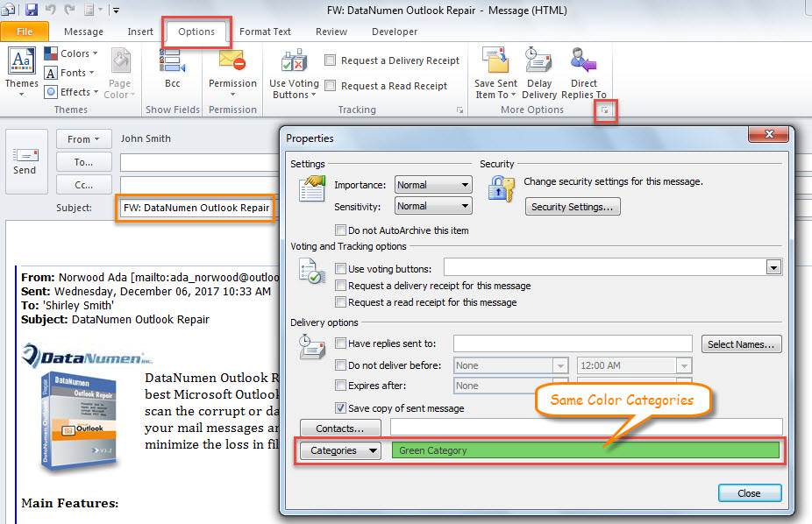Uncheck Save copy of sent message

[x=340, y=407]
